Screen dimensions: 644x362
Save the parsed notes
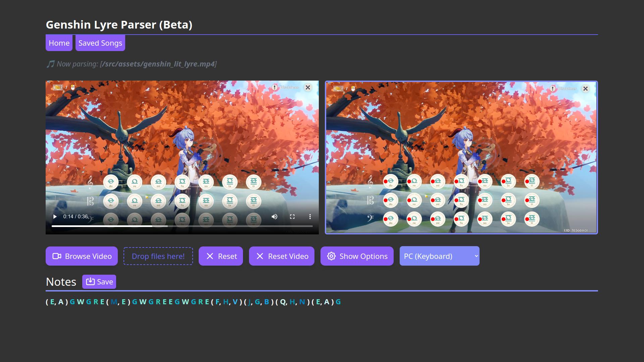[99, 282]
